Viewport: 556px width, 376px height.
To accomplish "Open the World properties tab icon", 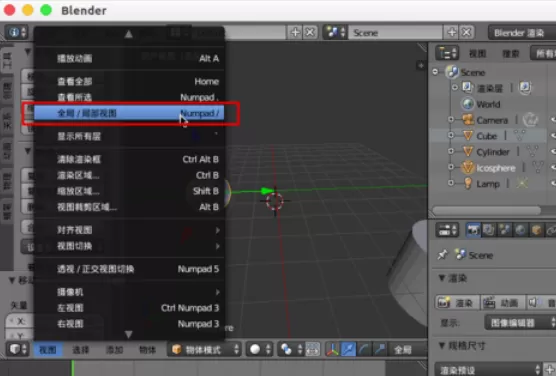I will click(x=521, y=230).
